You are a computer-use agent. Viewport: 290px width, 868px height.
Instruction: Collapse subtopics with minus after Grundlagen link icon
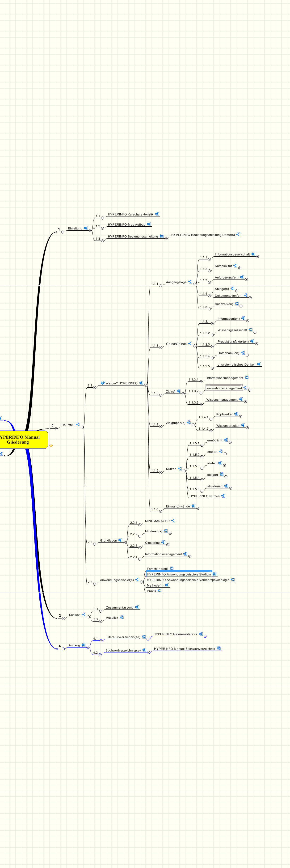(x=125, y=542)
